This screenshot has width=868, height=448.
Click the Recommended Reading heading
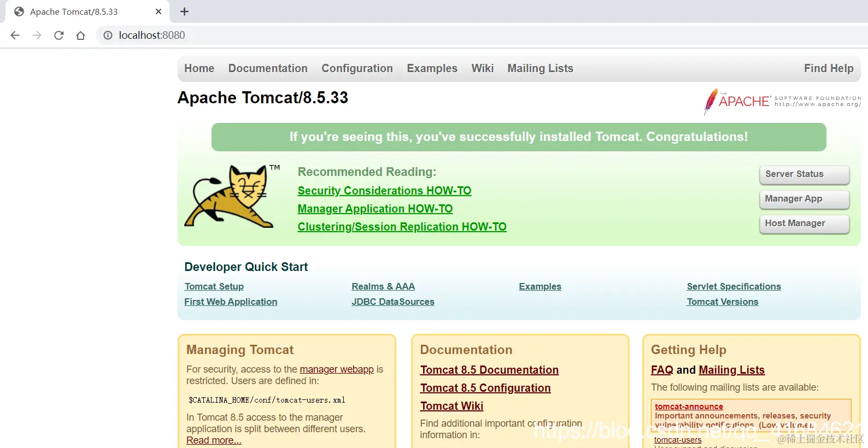click(x=367, y=172)
